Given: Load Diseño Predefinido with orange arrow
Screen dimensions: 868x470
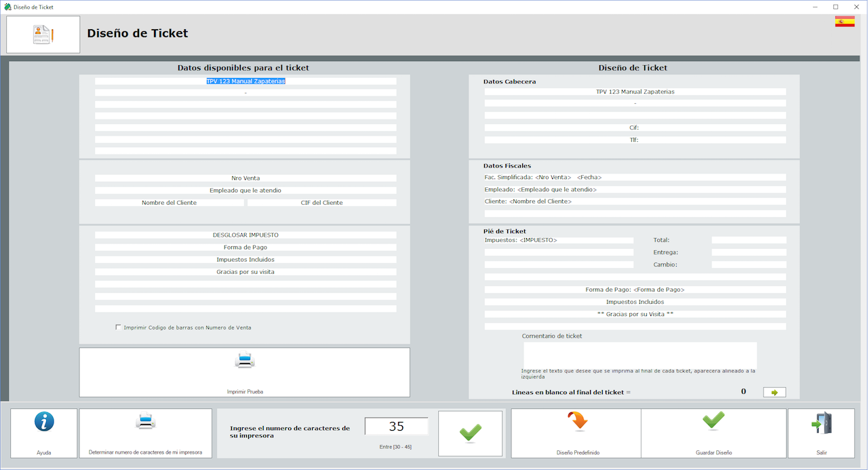Looking at the screenshot, I should 576,423.
